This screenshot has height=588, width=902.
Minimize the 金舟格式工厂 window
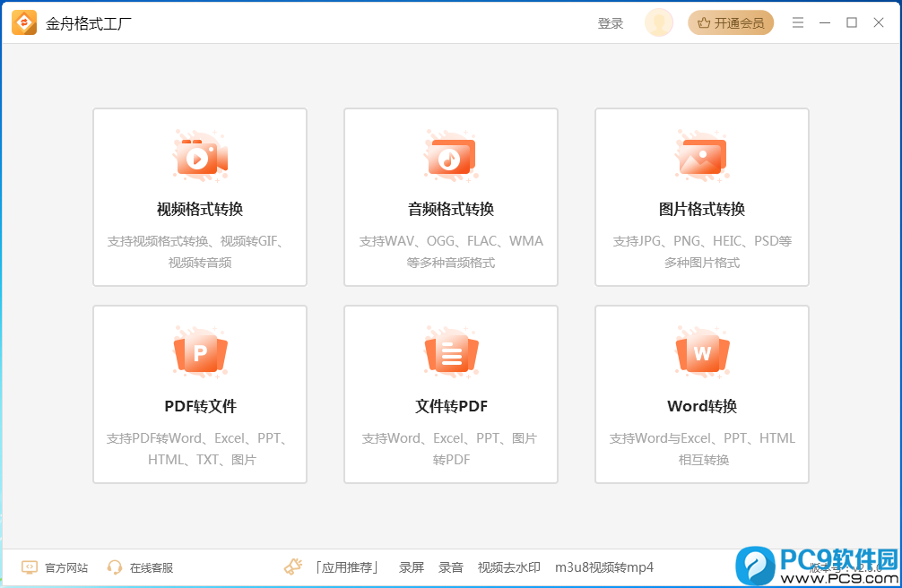[x=825, y=23]
